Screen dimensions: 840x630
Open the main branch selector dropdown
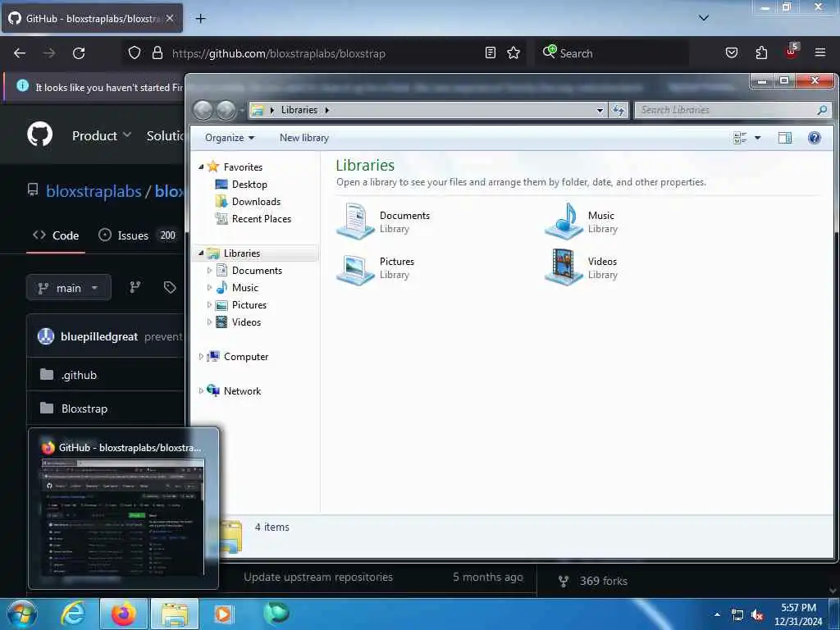click(69, 288)
